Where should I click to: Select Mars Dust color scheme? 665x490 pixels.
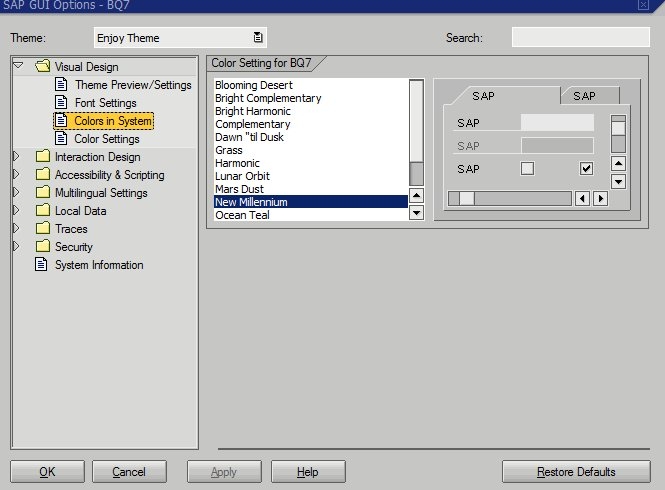pos(311,189)
